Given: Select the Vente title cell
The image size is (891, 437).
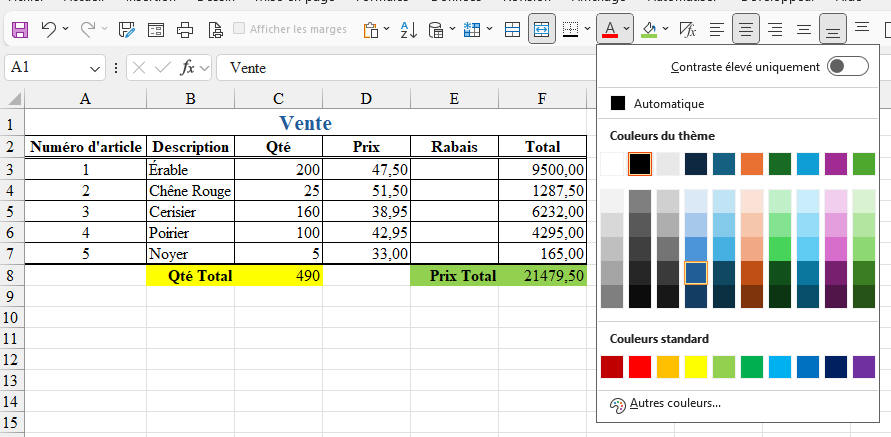Looking at the screenshot, I should tap(306, 123).
